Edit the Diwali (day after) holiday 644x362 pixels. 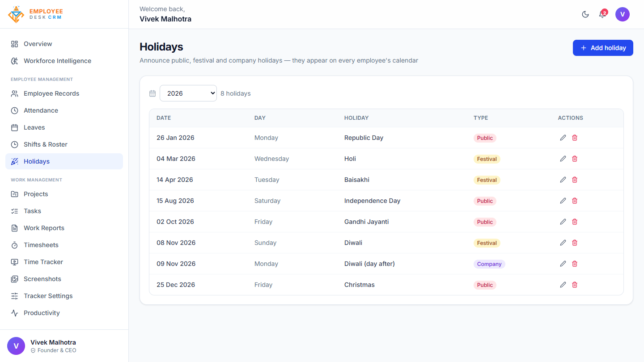[563, 264]
